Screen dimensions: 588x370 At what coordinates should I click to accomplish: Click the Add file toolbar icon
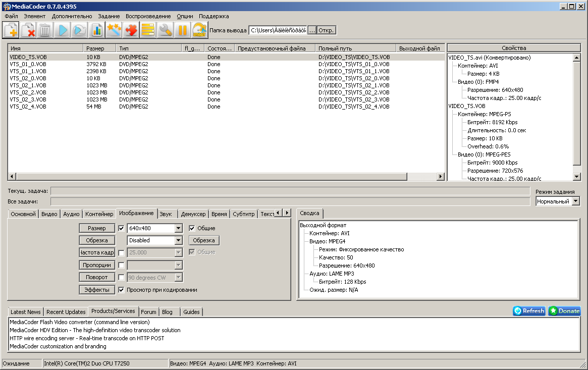(11, 30)
